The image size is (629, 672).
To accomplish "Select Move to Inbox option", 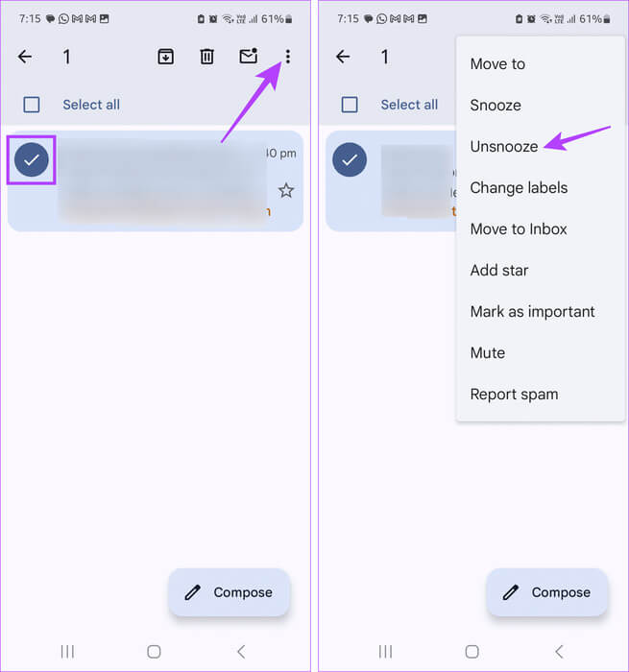I will 519,229.
